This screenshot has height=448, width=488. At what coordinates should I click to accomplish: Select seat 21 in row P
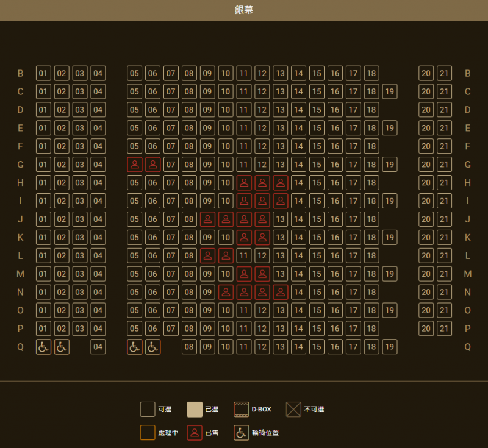(444, 329)
